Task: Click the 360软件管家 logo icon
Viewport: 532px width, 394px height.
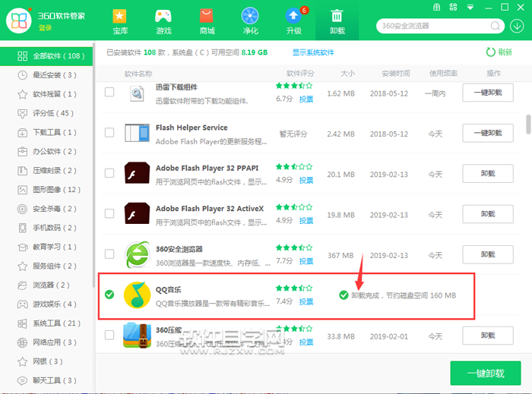Action: (x=19, y=20)
